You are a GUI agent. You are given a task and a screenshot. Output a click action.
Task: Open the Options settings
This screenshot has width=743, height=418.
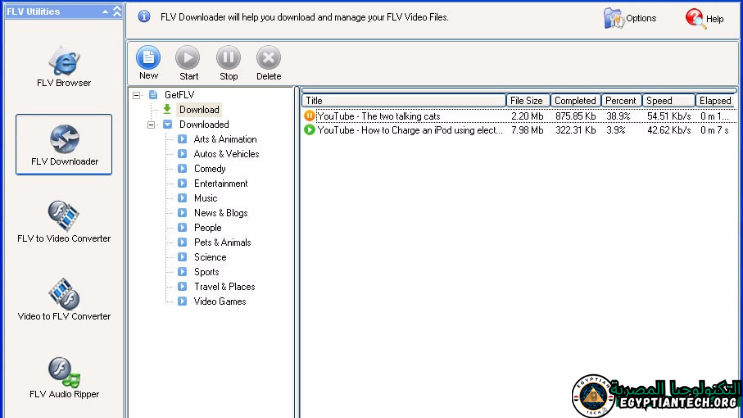pyautogui.click(x=630, y=18)
